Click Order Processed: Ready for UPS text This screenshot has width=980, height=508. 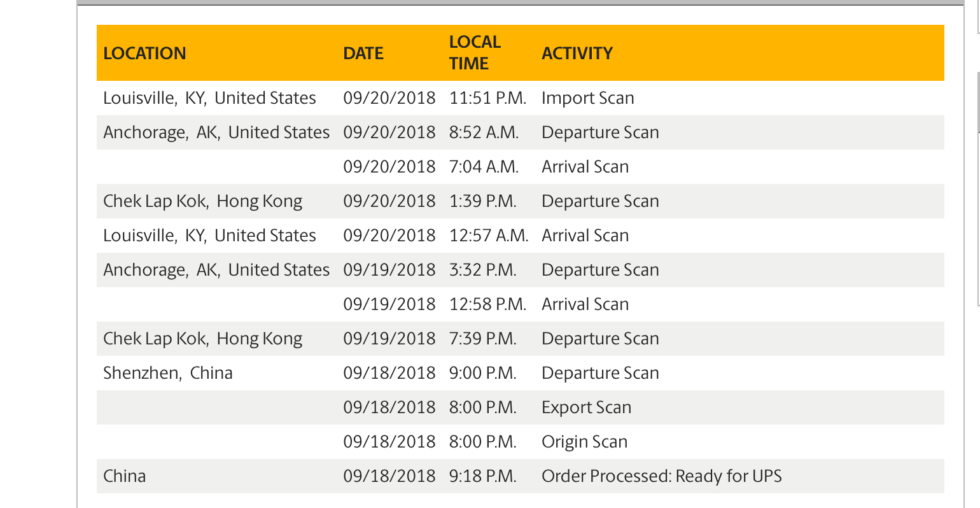click(662, 476)
